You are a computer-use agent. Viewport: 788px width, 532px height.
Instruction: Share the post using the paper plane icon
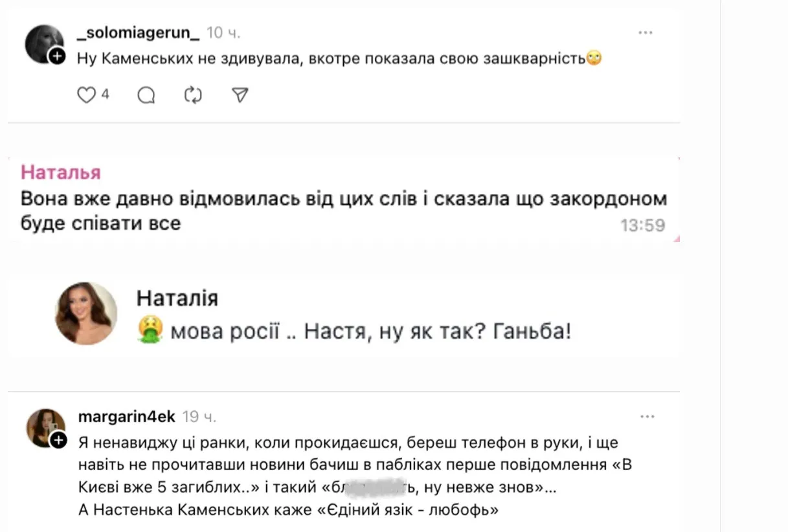239,94
